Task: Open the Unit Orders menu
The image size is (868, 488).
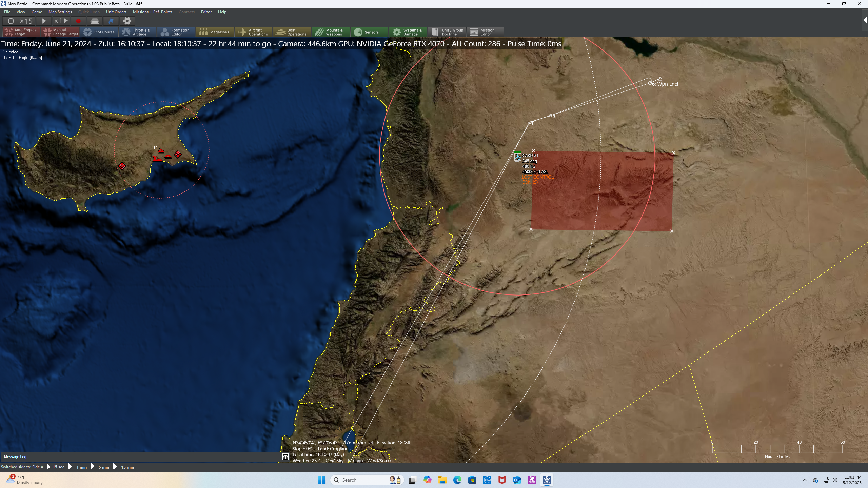Action: [116, 12]
